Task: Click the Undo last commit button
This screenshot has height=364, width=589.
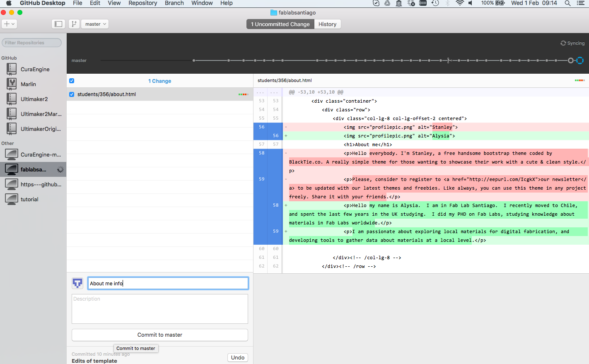Action: pos(238,357)
